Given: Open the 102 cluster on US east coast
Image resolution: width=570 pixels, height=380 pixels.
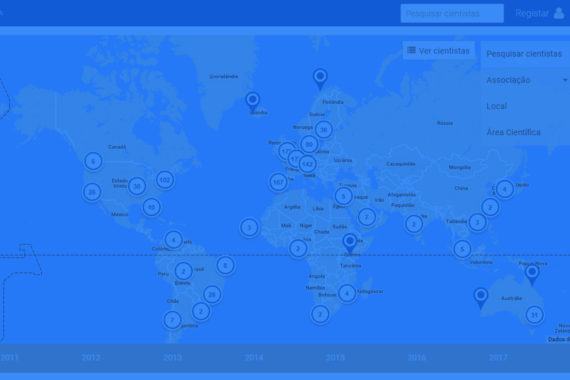Looking at the screenshot, I should click(x=165, y=180).
